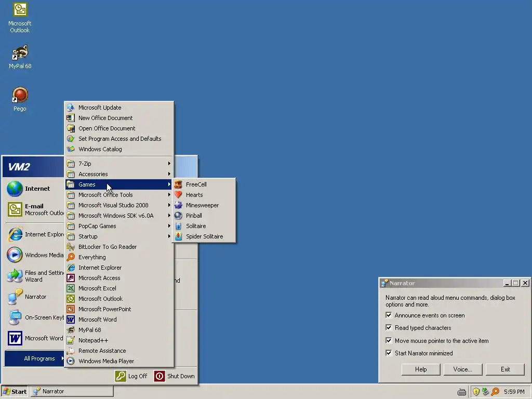Image resolution: width=532 pixels, height=399 pixels.
Task: Expand the Accessories submenu
Action: pyautogui.click(x=119, y=174)
